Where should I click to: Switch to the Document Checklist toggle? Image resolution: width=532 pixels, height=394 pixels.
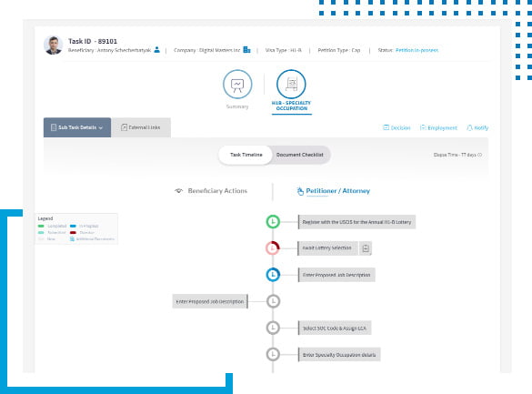(300, 155)
